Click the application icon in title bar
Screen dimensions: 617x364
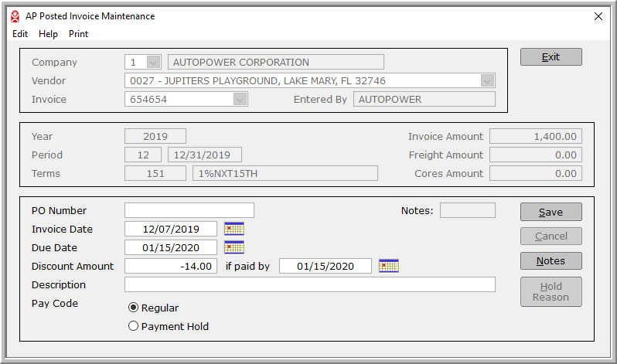(15, 16)
